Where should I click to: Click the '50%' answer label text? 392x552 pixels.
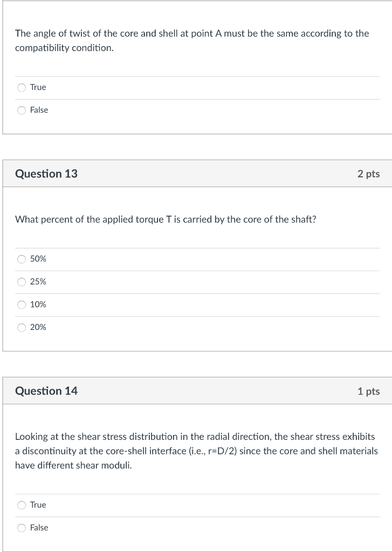point(38,259)
